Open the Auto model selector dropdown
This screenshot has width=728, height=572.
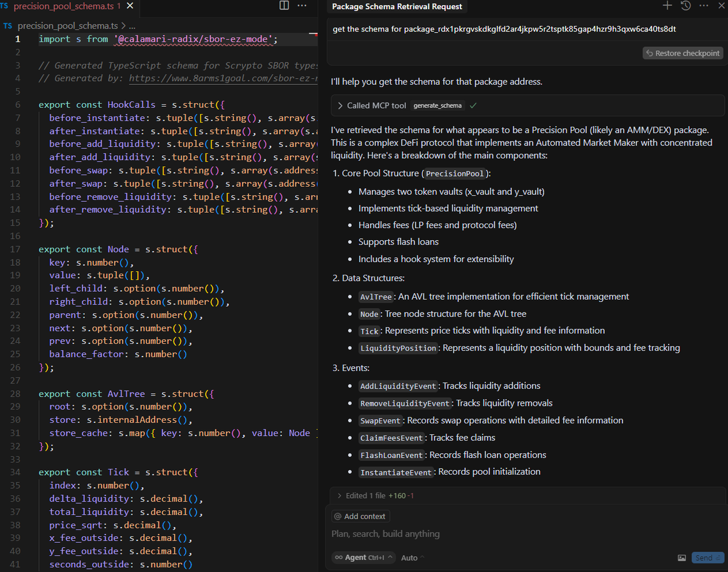point(413,557)
